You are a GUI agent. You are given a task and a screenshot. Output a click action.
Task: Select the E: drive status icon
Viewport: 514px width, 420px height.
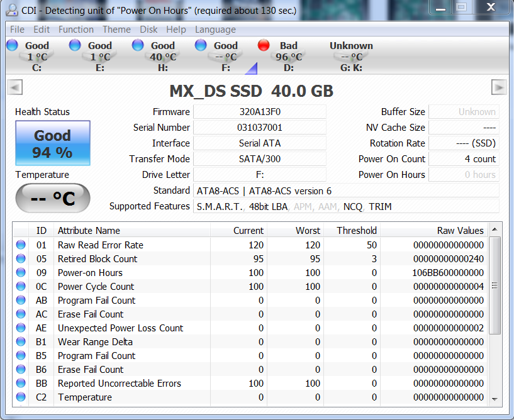(75, 45)
